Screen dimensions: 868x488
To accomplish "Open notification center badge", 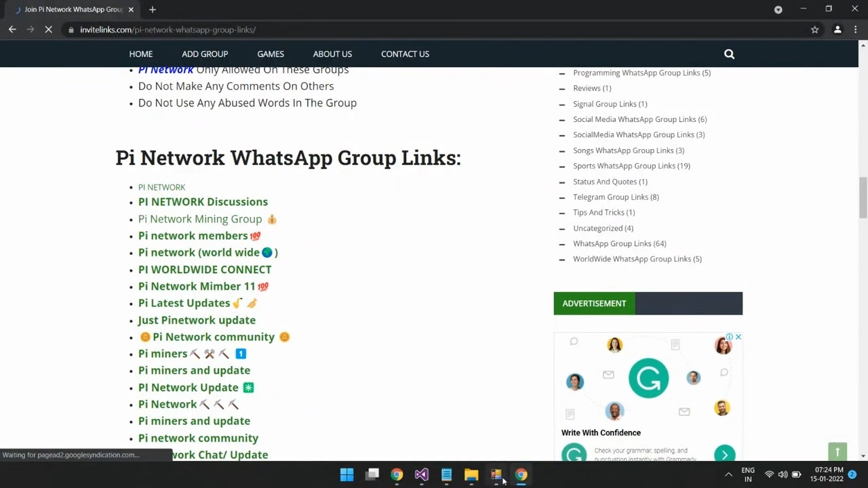I will 852,474.
